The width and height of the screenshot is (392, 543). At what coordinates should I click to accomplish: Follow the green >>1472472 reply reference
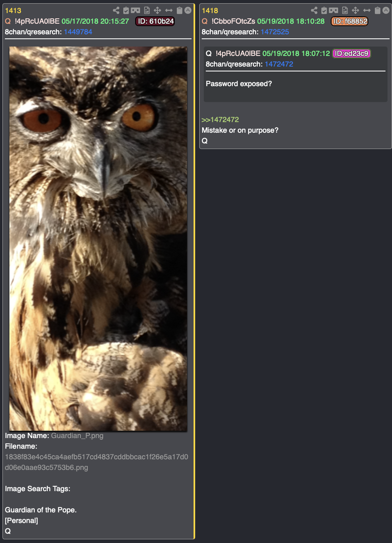220,120
